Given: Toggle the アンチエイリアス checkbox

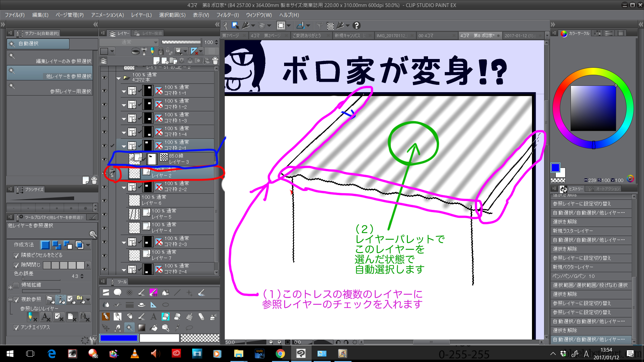Looking at the screenshot, I should click(x=16, y=327).
